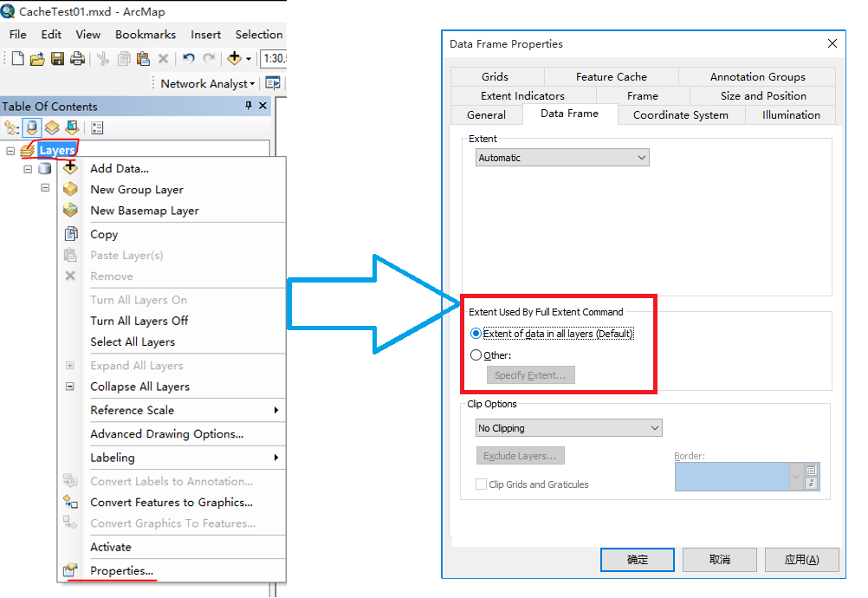Open the Add Data dropdown arrow in toolbar
868x598 pixels.
pos(249,59)
